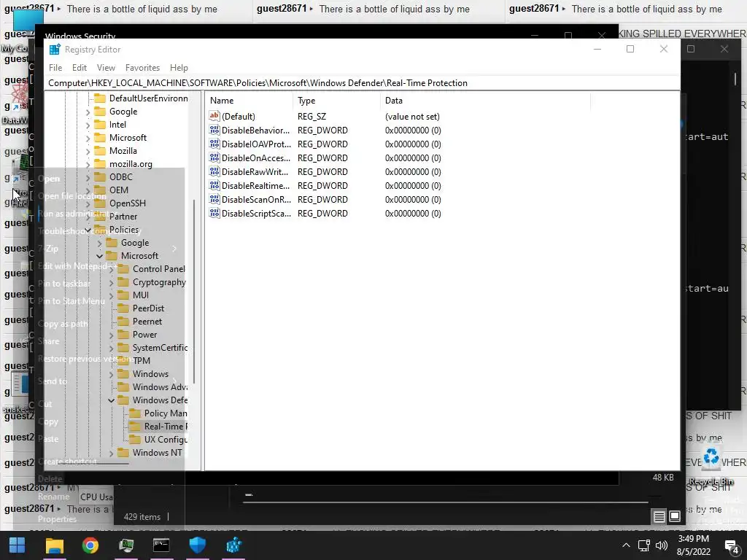Viewport: 747px width, 560px height.
Task: Open the Windows Start menu
Action: 18,545
